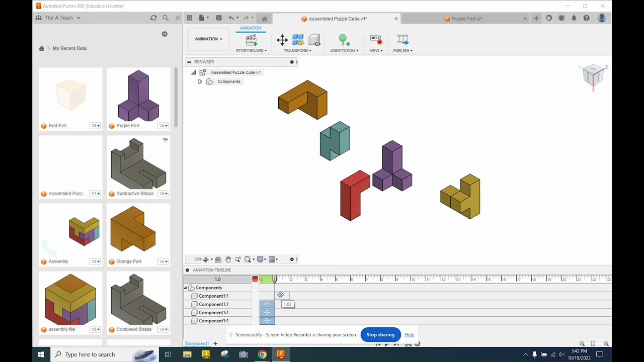Click the timeline zoom-out magnifier
This screenshot has width=644, height=362.
click(582, 344)
